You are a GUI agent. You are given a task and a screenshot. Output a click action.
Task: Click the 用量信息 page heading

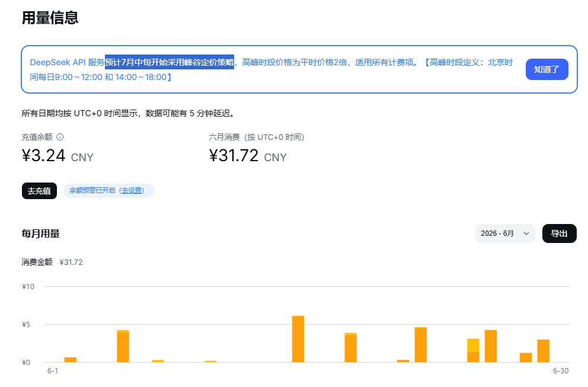coord(50,18)
